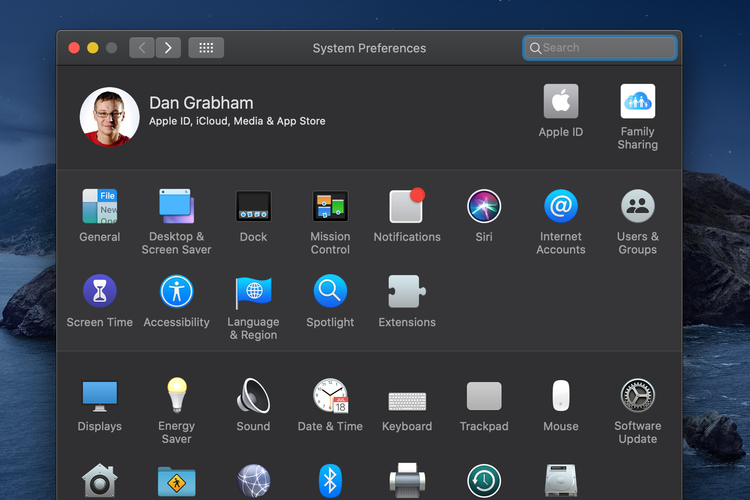
Task: Go forward with the right arrow button
Action: (x=168, y=48)
